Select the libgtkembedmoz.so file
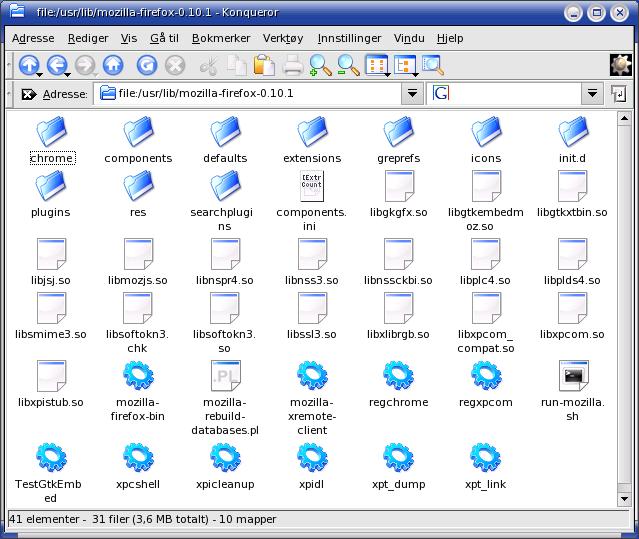This screenshot has height=539, width=639. pyautogui.click(x=485, y=201)
